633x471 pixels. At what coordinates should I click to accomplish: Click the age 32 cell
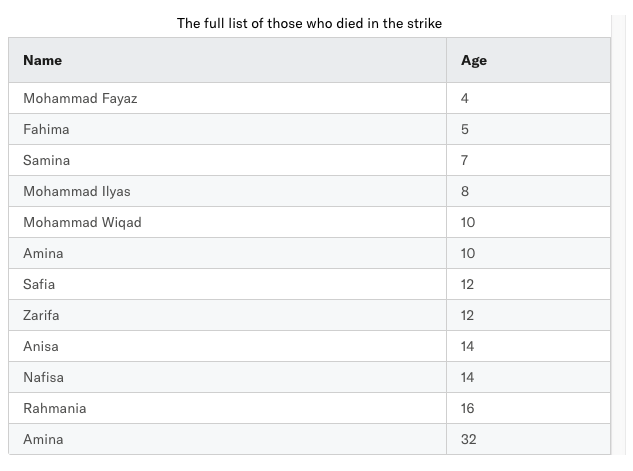(x=528, y=439)
